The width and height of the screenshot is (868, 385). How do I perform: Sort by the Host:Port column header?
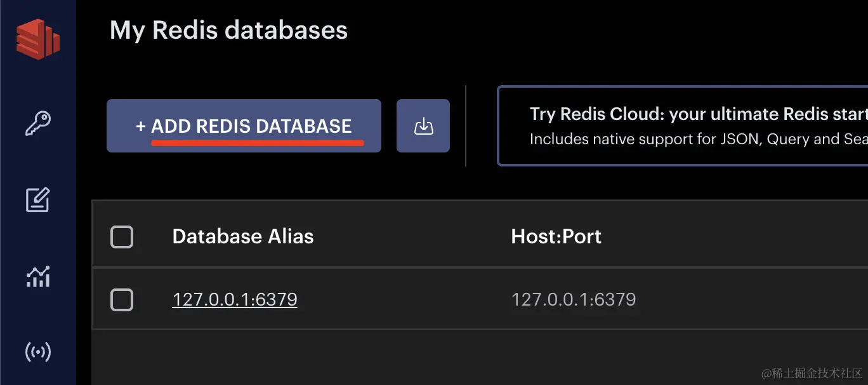pos(556,237)
